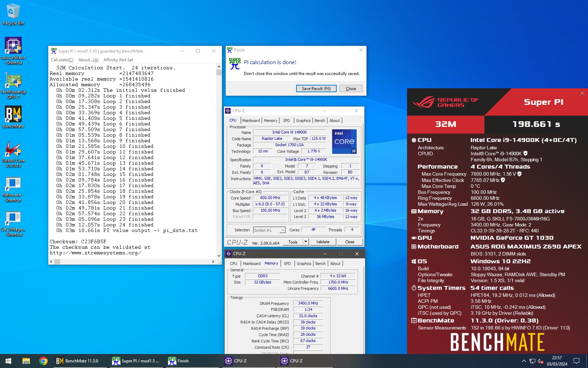Show hidden system tray icons
Viewport: 588px width, 368px height.
(524, 361)
